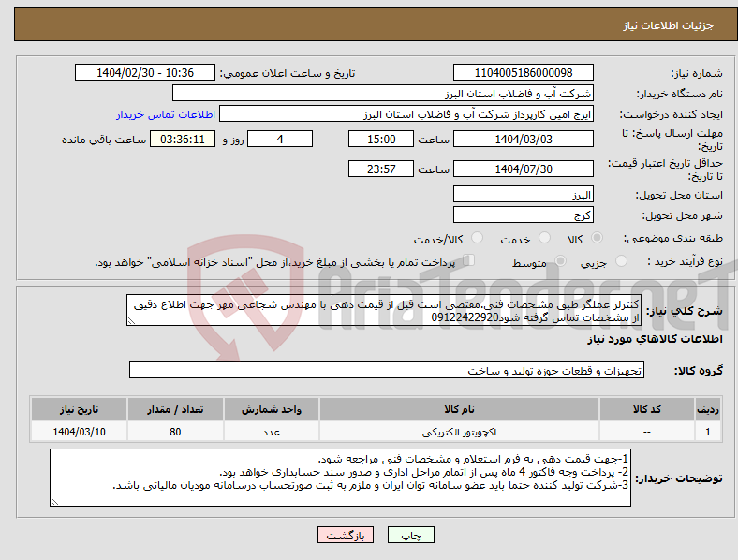Click the buyer name field شرکت آب و فاضلاب
Viewport: 738px width, 560px height.
click(x=383, y=93)
